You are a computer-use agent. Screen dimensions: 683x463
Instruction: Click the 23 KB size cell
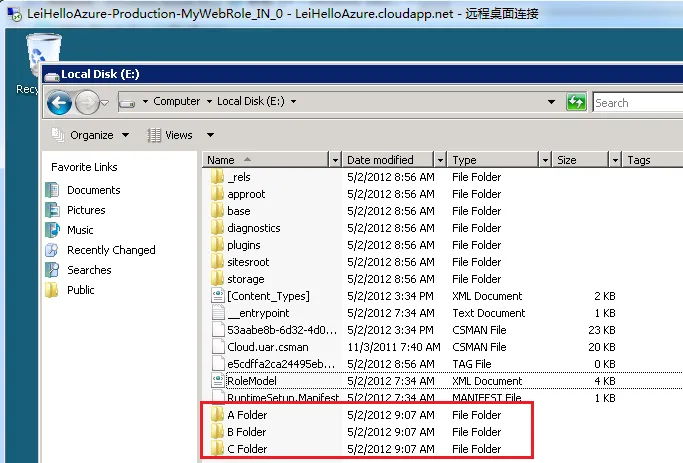[602, 330]
